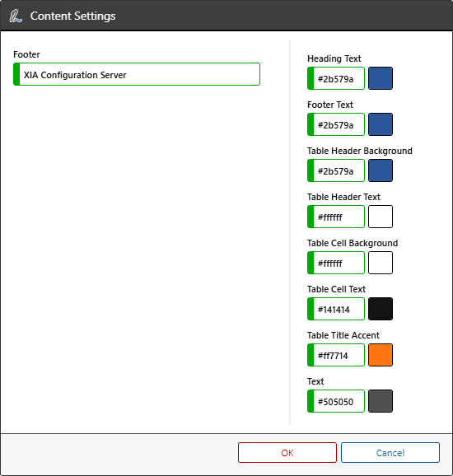Dismiss dialog with the Cancel button
Screen dimensions: 453x476
point(390,453)
